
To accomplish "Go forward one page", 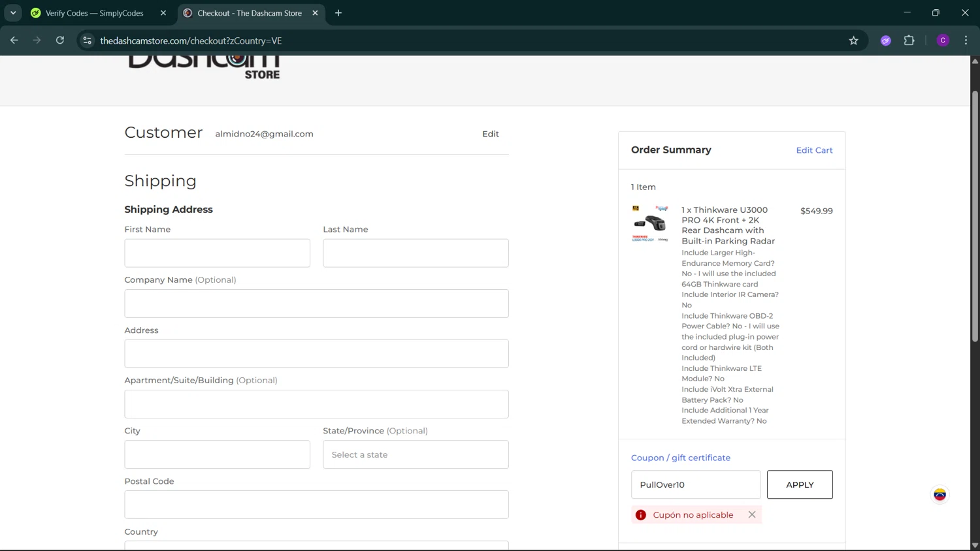I will [x=37, y=40].
